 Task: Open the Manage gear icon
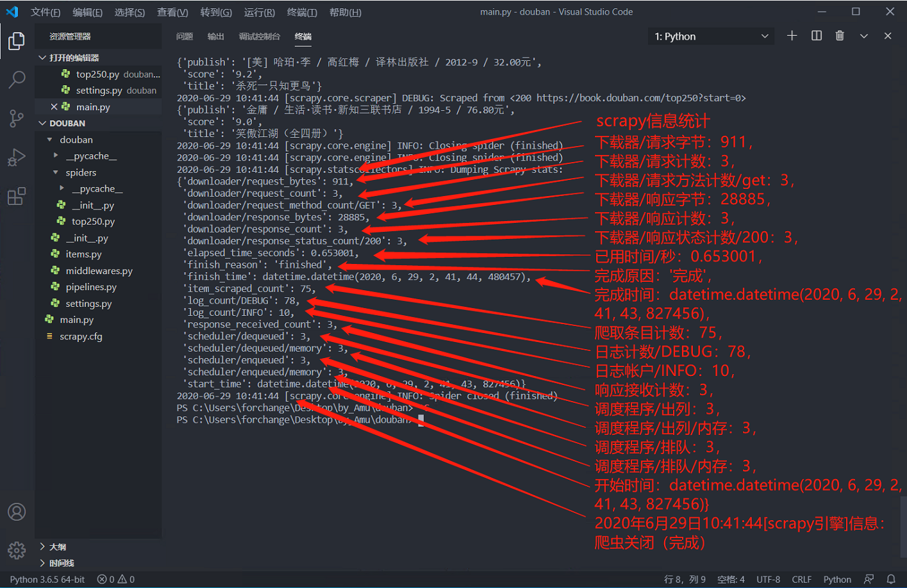(x=17, y=550)
